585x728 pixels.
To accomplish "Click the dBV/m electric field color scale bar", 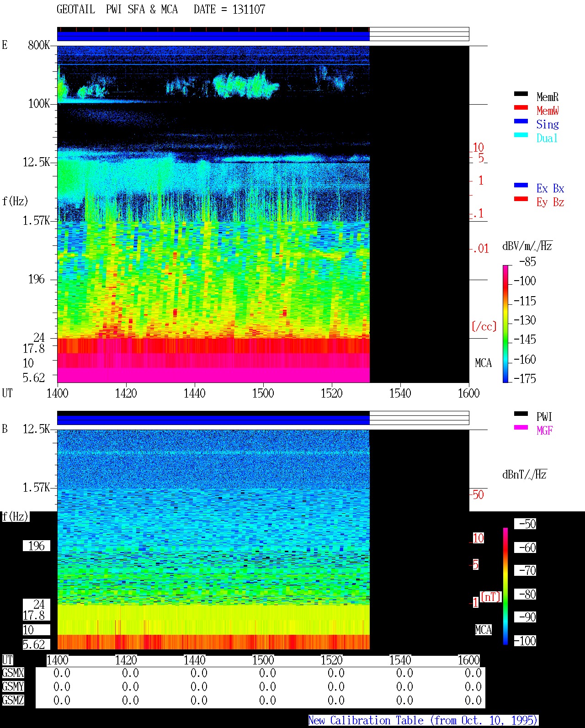I will (x=505, y=324).
